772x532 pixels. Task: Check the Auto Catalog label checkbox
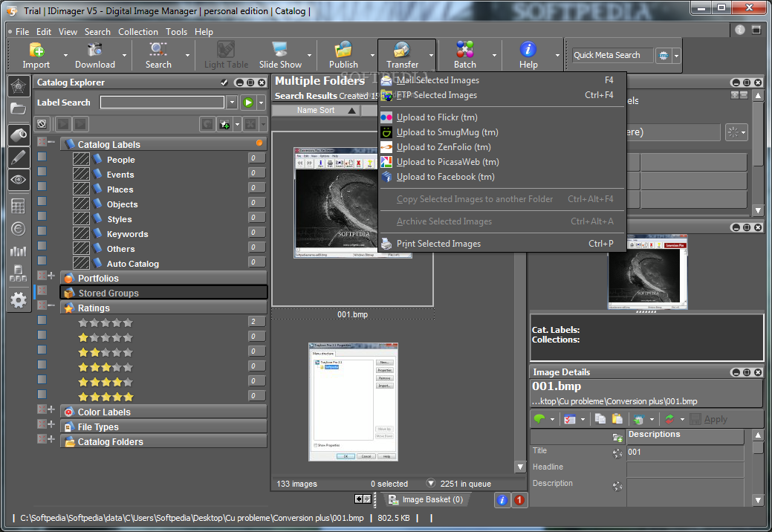pyautogui.click(x=42, y=260)
